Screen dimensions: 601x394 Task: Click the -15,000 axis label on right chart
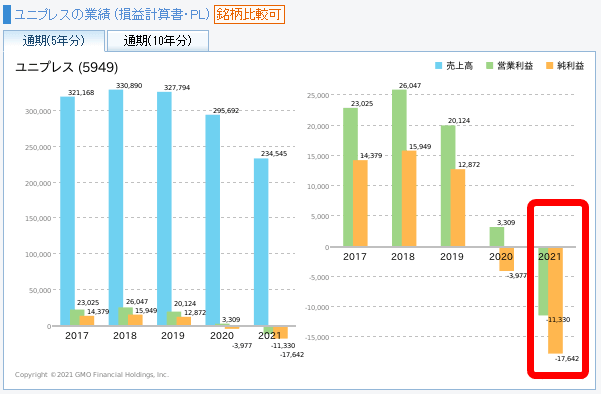[x=317, y=337]
